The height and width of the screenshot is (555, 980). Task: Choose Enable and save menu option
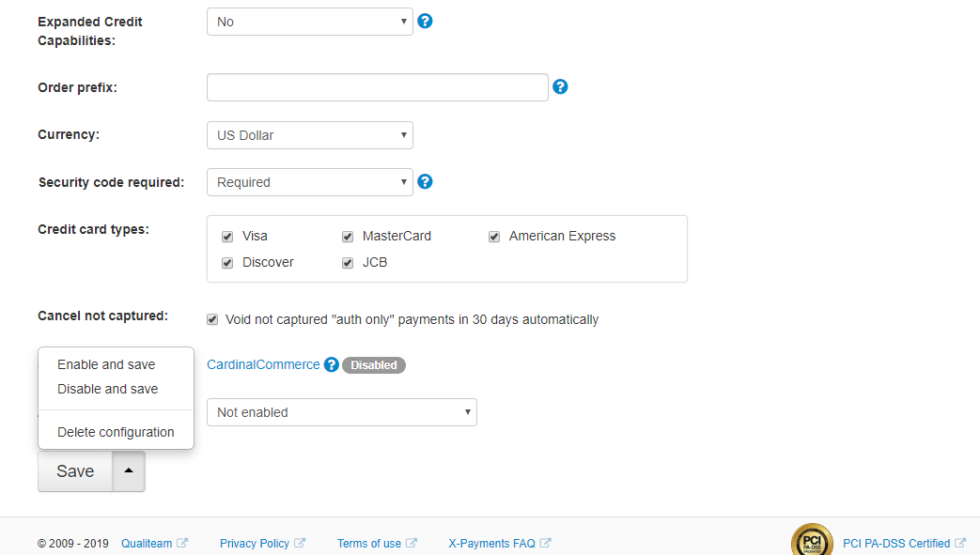106,364
